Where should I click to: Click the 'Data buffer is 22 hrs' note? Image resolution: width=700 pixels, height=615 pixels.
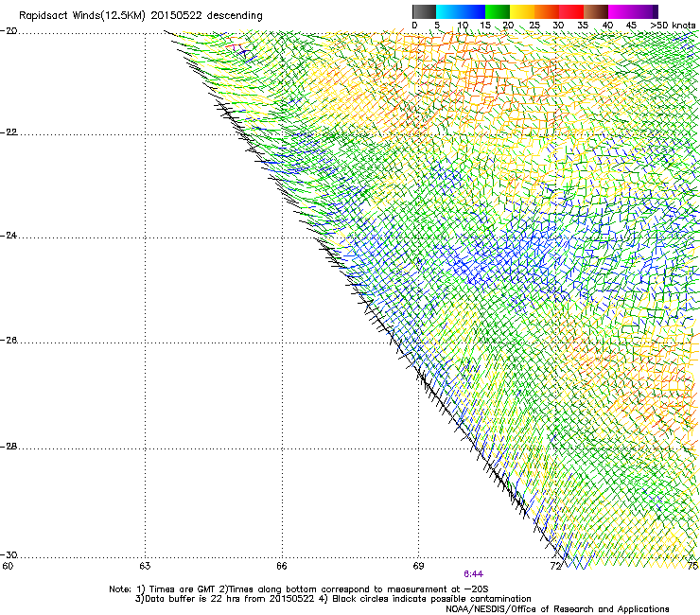pyautogui.click(x=333, y=599)
